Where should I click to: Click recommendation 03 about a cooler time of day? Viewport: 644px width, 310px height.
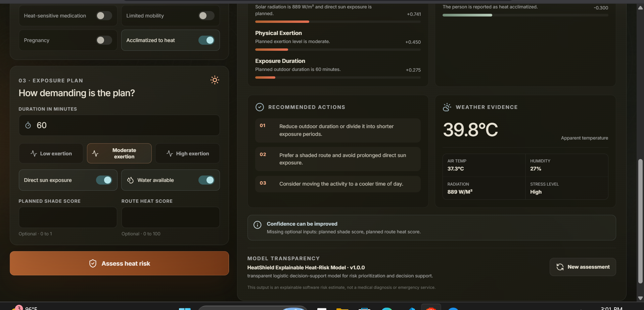(338, 184)
